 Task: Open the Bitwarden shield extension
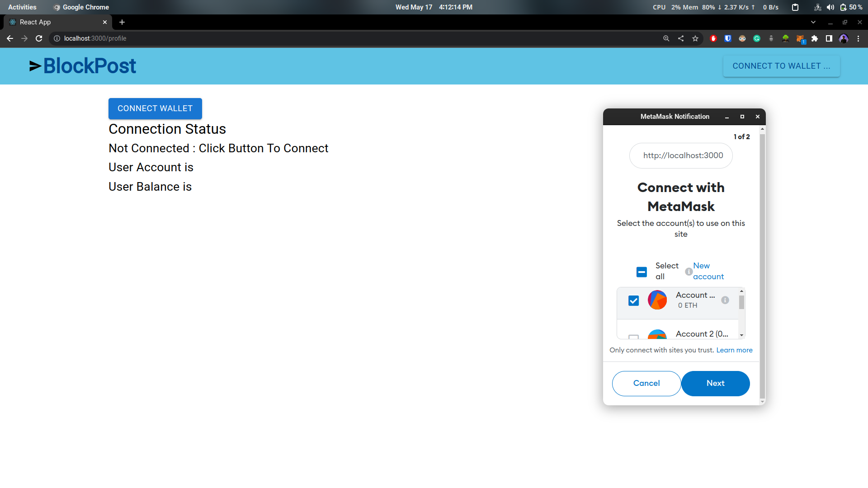tap(728, 38)
